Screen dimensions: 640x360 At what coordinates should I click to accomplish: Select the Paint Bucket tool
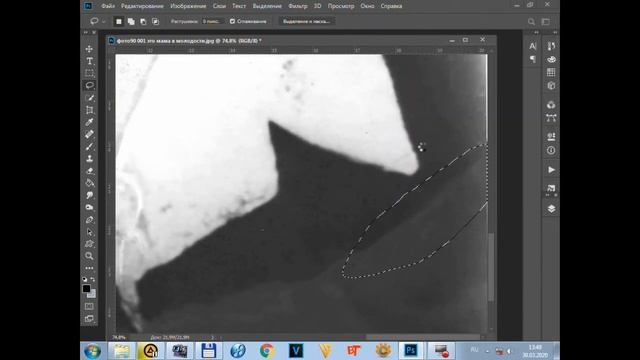(89, 183)
